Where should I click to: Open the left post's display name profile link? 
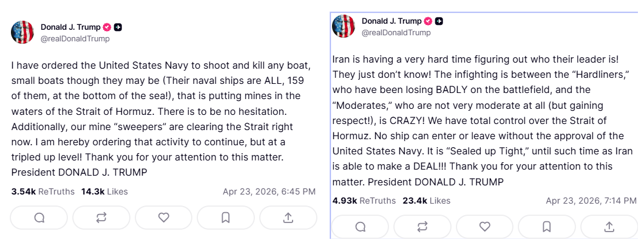click(x=70, y=27)
